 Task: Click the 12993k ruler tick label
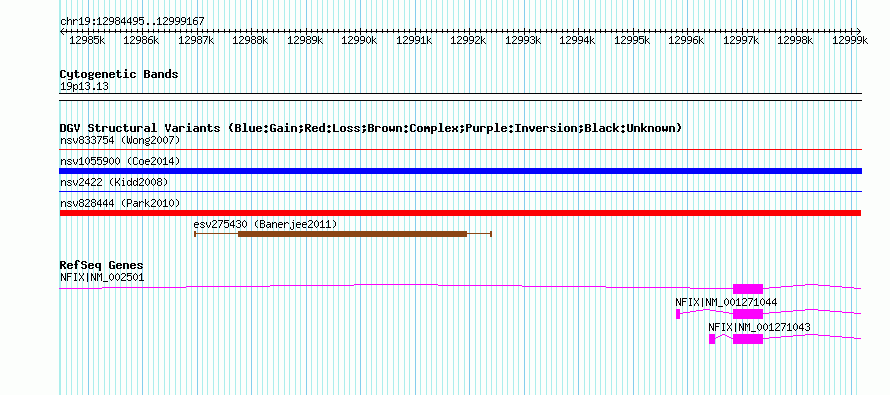point(523,40)
